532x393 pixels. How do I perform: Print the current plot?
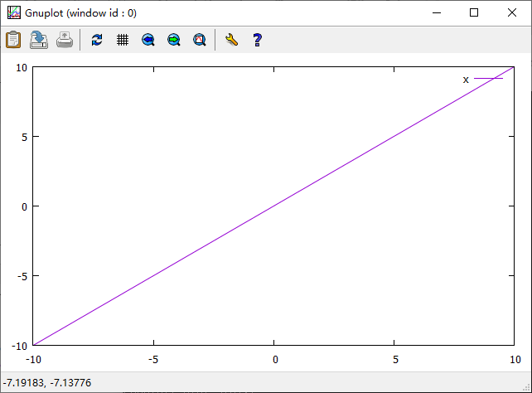coord(65,40)
